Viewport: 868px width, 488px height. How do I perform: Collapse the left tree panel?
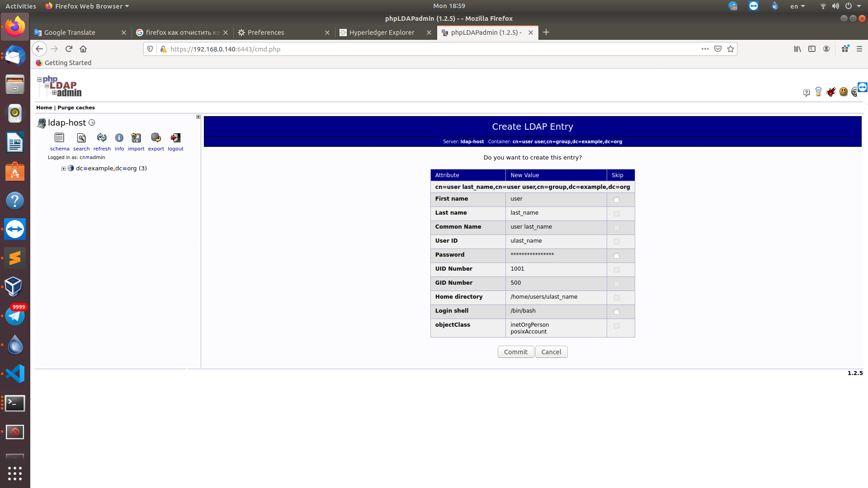pos(198,117)
